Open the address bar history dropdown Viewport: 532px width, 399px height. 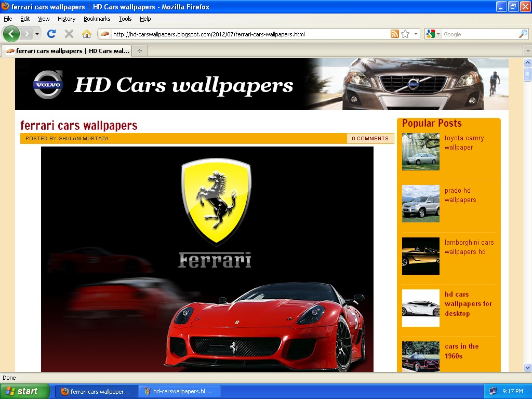pos(416,34)
